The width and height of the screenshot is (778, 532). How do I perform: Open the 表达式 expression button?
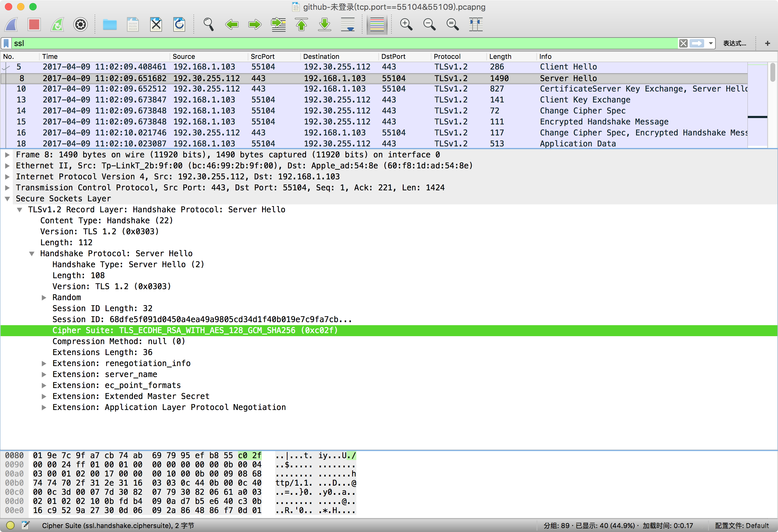[x=734, y=43]
